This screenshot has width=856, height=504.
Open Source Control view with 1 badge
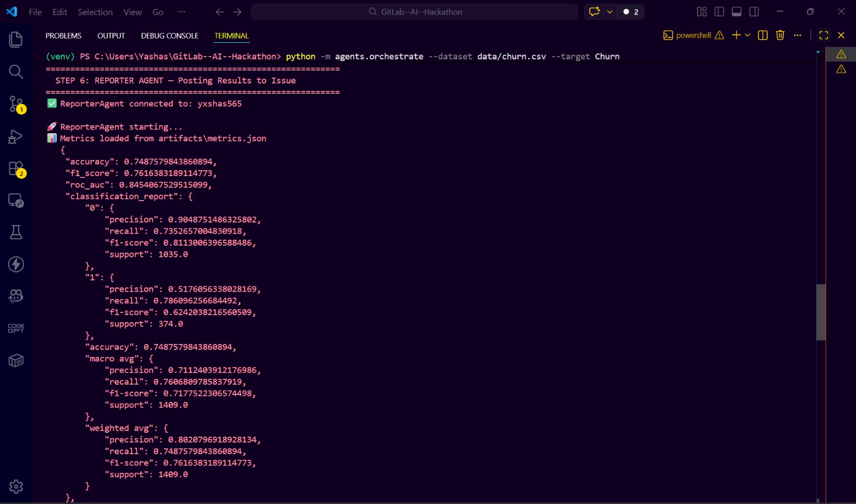click(x=16, y=104)
